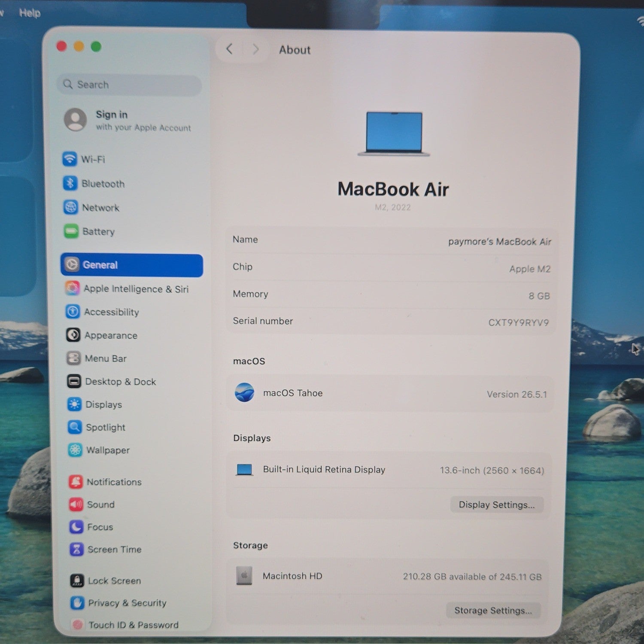Click the 13.6-inch (2560 × 1664) text
The height and width of the screenshot is (644, 644).
(x=492, y=471)
